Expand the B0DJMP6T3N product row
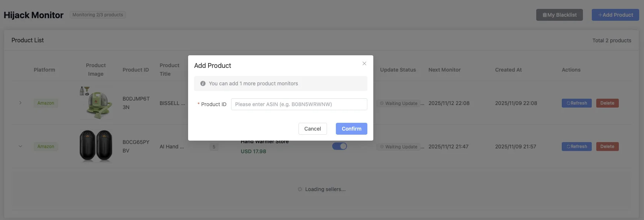The height and width of the screenshot is (220, 644). (20, 103)
